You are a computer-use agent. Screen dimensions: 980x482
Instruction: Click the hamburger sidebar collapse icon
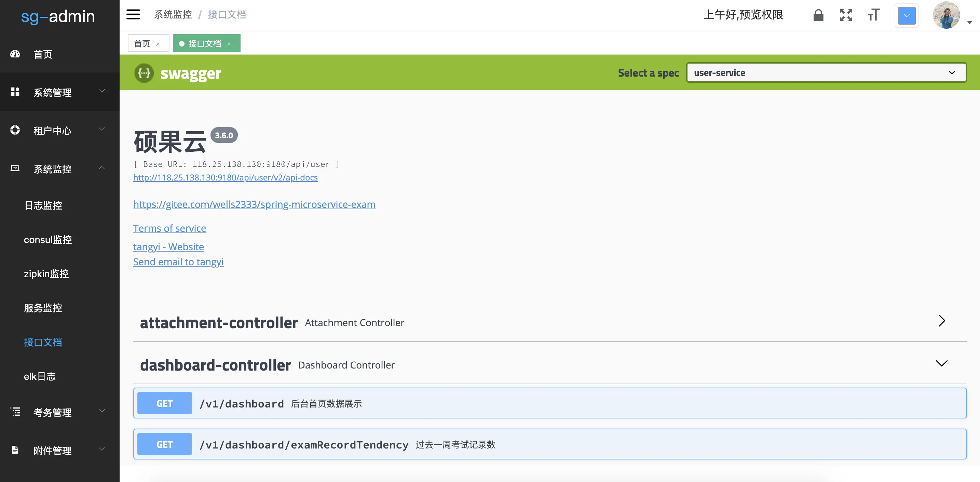point(133,15)
